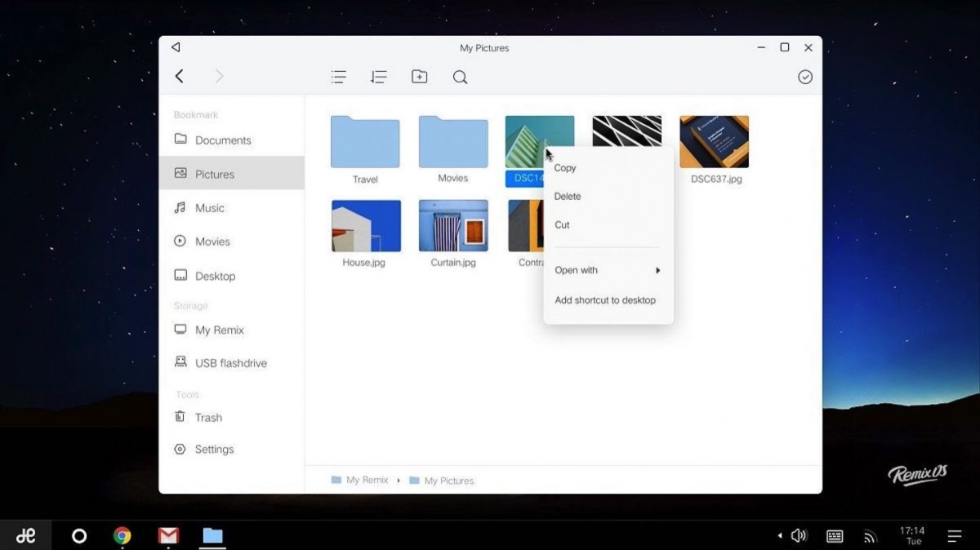980x550 pixels.
Task: Switch to list view in toolbar
Action: [x=338, y=77]
